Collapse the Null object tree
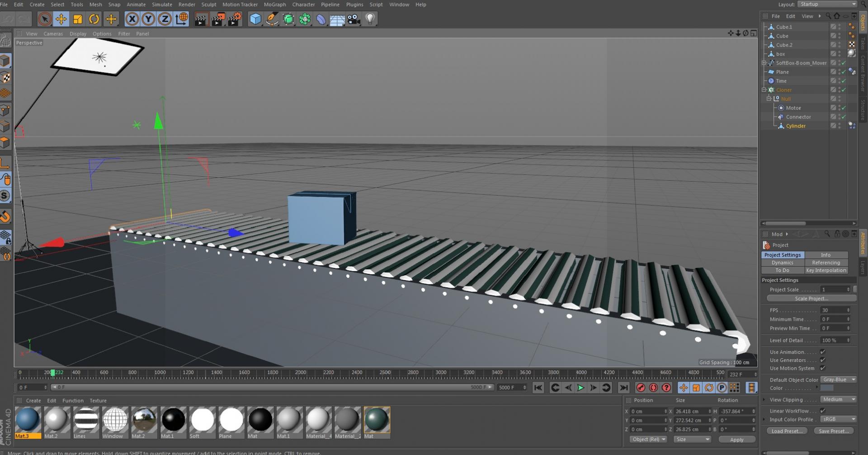868x455 pixels. pos(769,99)
